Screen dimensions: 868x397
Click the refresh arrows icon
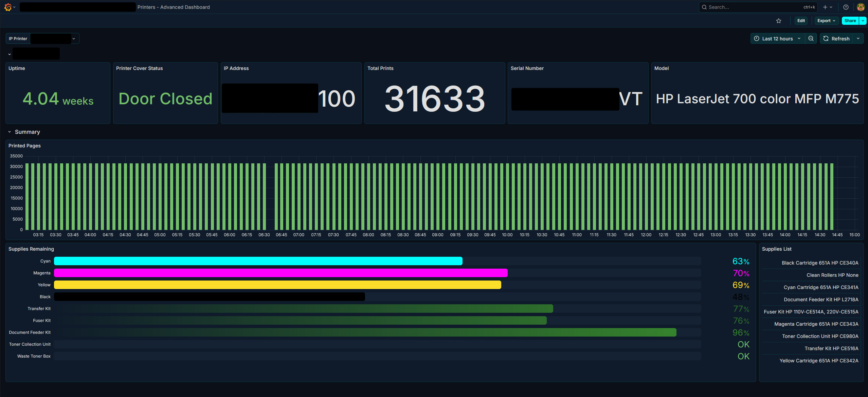[x=826, y=39]
